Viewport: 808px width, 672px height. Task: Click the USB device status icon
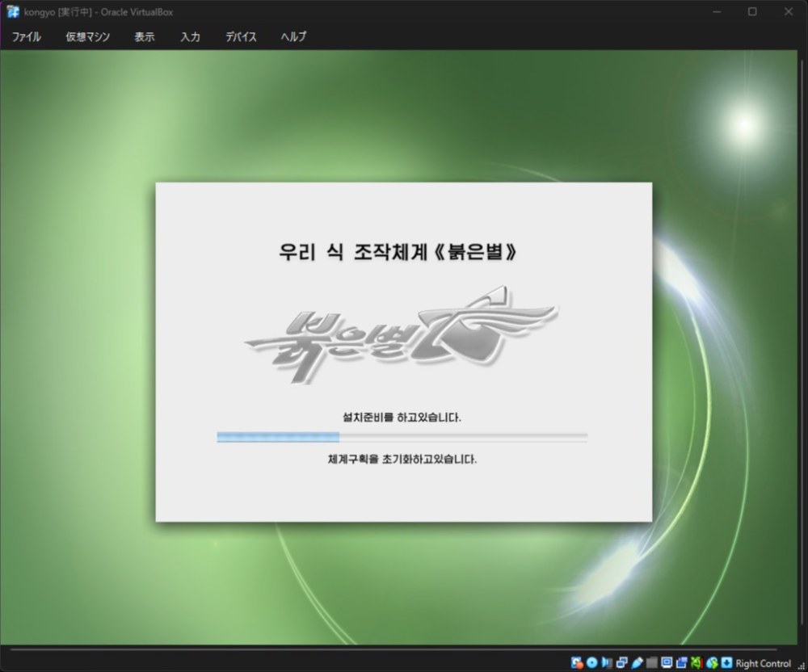tap(637, 663)
